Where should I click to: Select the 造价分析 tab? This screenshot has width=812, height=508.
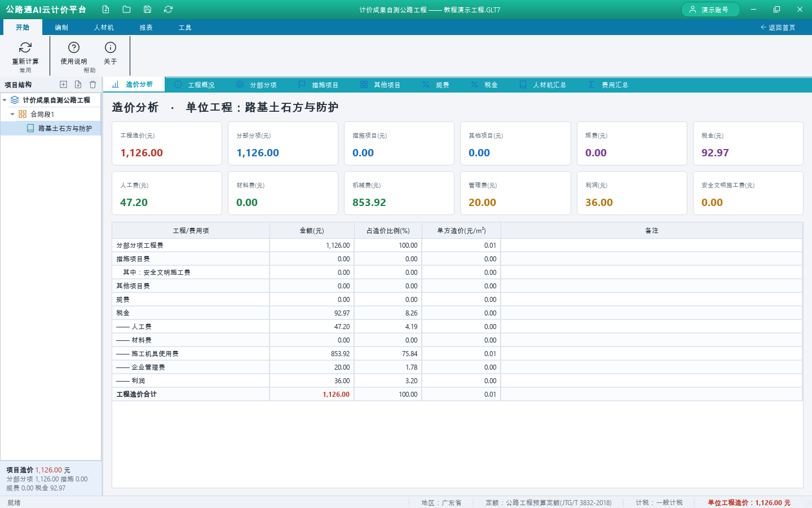point(134,84)
